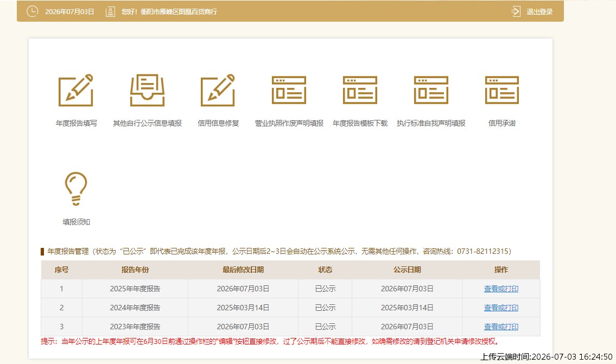616x364 pixels.
Task: Click the 最后修改日期 column header
Action: click(243, 270)
